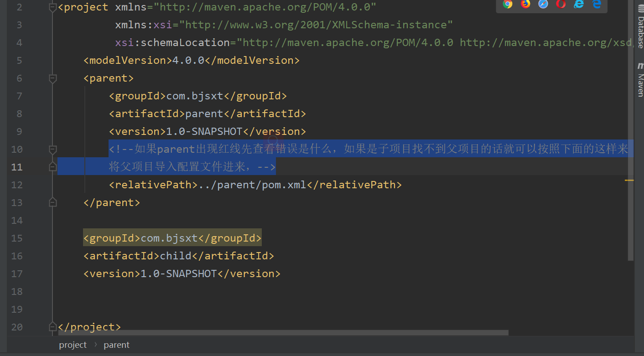Click the closing parent fold marker at line 13
The width and height of the screenshot is (644, 356).
pyautogui.click(x=53, y=202)
